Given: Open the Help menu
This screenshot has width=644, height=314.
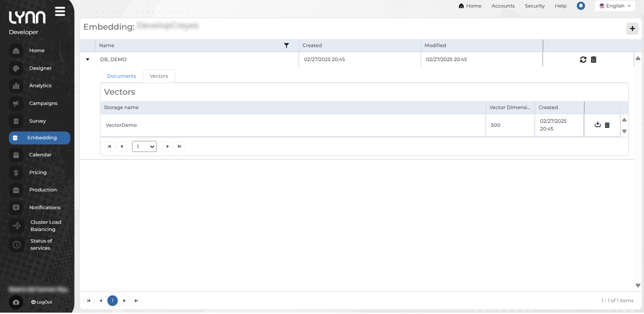Looking at the screenshot, I should point(561,6).
